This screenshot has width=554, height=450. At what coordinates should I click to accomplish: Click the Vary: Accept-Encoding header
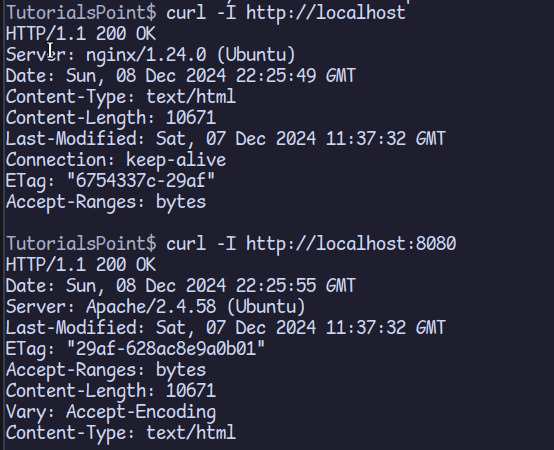[x=111, y=412]
